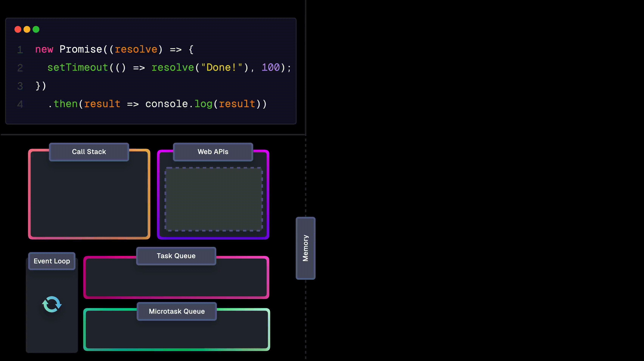Select the Web APIs label
The width and height of the screenshot is (644, 361).
coord(213,152)
